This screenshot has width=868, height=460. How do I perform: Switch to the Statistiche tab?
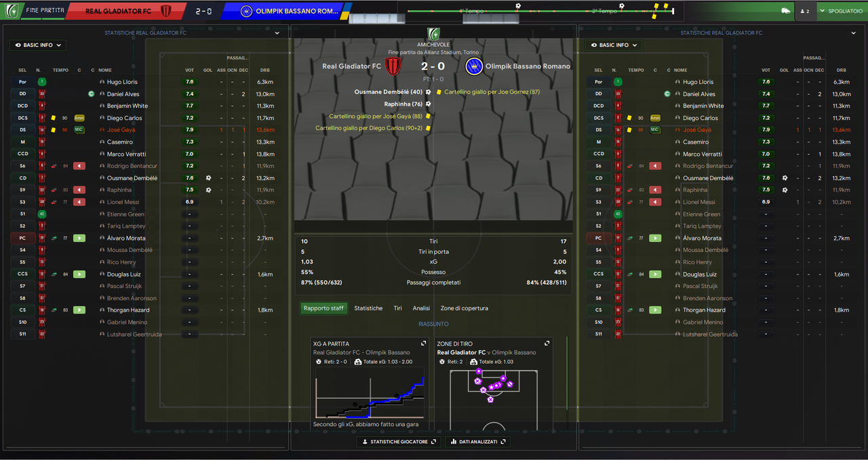[x=368, y=308]
